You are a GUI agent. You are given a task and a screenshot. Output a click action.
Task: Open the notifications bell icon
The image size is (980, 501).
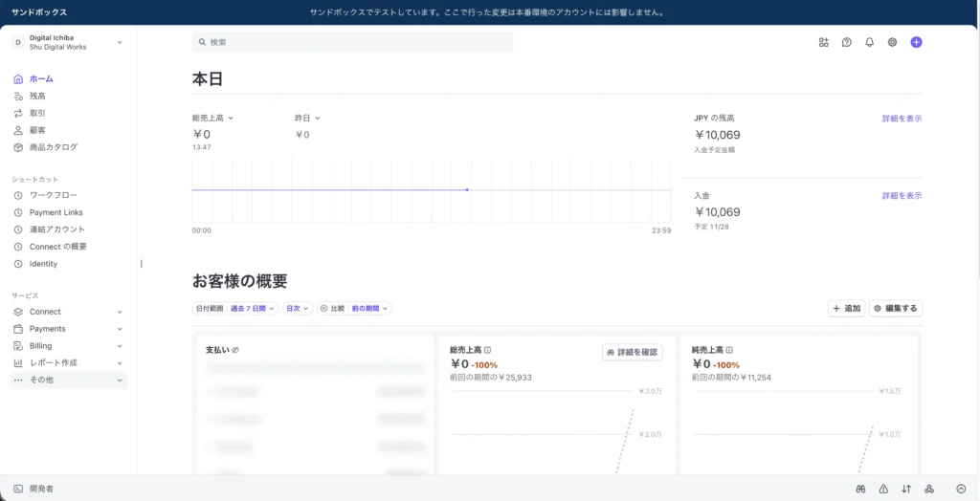869,42
